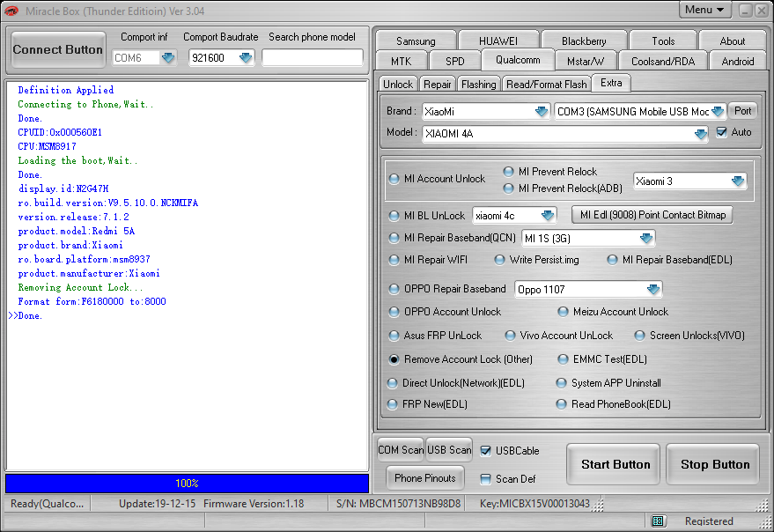Click MI Edl (9008) Point Contact Bitmap button
Viewport: 774px width, 532px height.
tap(652, 215)
